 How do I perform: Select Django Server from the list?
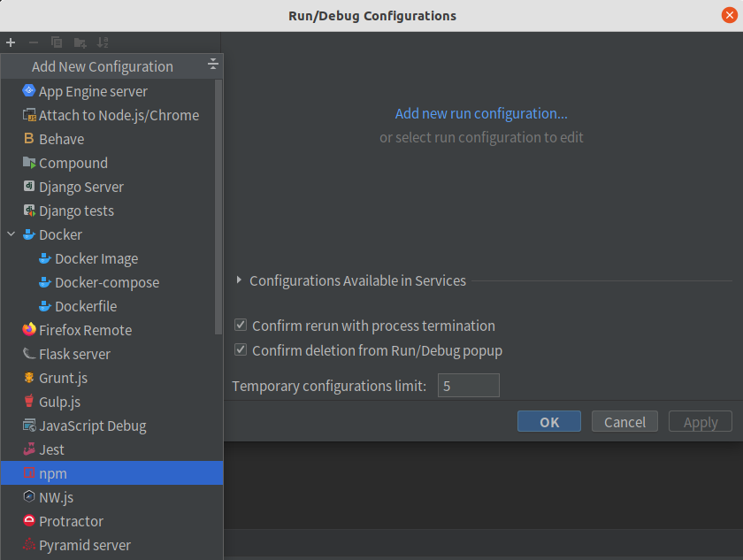[x=108, y=187]
